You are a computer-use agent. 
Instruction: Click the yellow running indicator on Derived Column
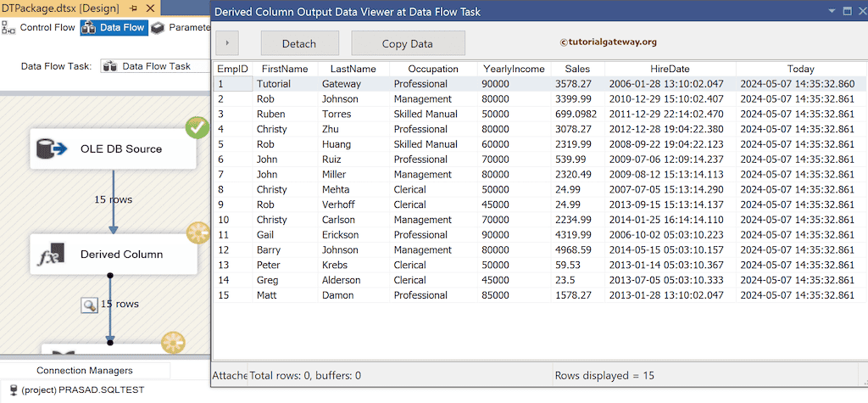198,233
